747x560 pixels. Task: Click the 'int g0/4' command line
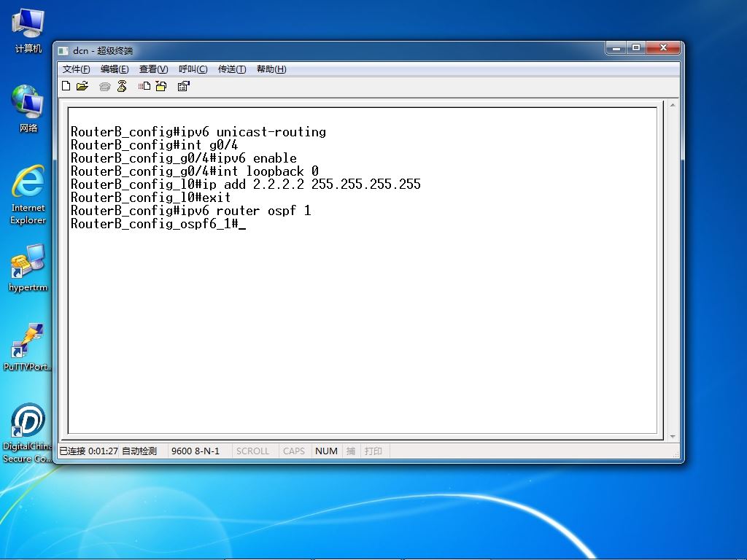(155, 145)
